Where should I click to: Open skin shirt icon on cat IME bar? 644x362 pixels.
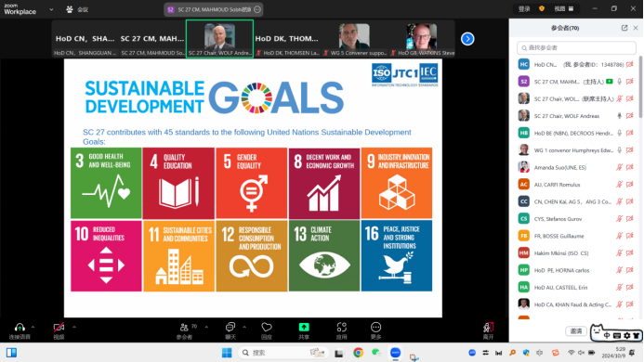coord(636,336)
